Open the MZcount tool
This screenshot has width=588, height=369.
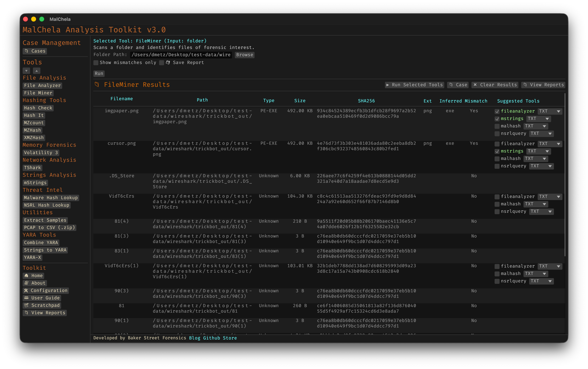[34, 123]
